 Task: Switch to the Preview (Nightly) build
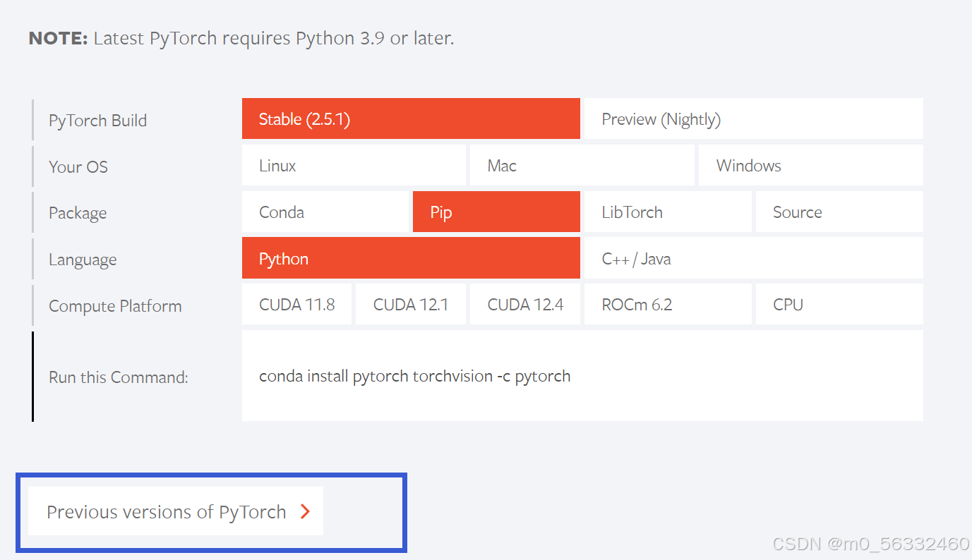(752, 118)
